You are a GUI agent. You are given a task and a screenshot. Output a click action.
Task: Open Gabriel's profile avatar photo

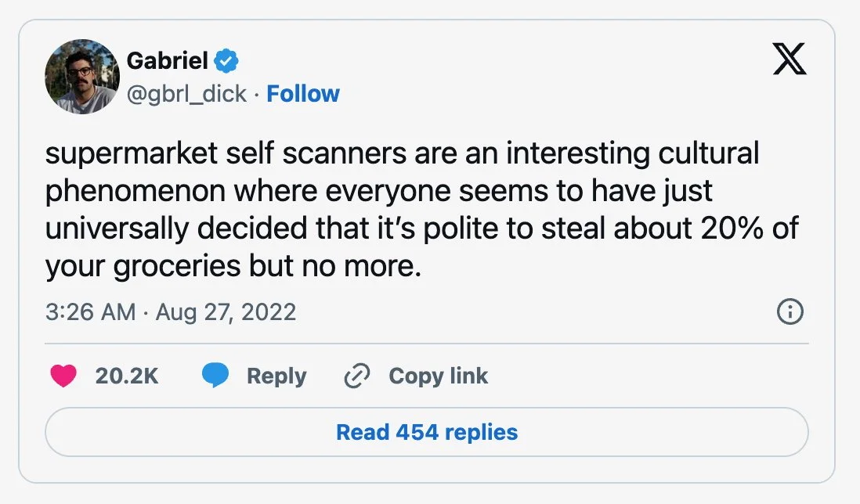pos(82,77)
